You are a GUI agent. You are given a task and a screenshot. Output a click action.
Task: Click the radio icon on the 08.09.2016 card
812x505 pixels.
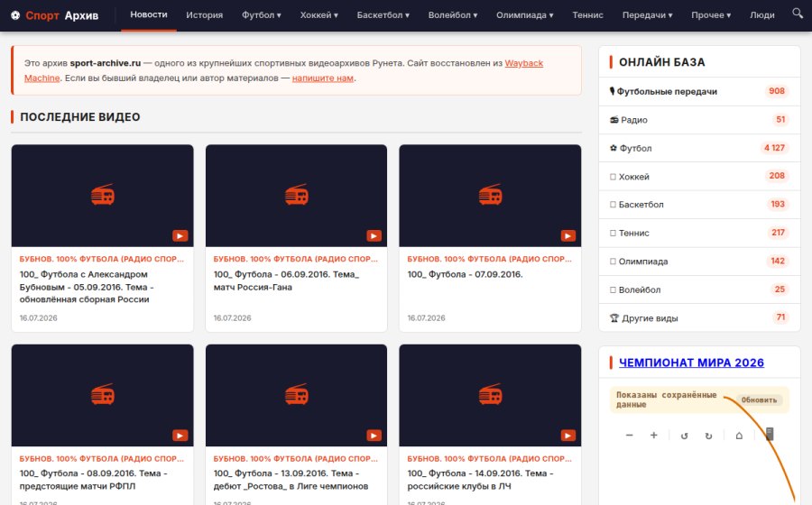coord(103,394)
